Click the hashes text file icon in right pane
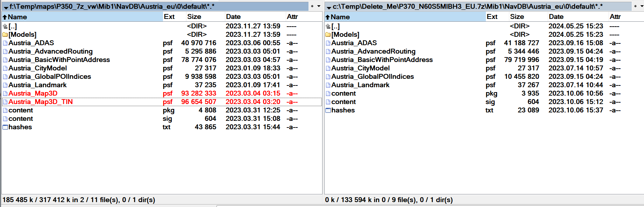 tap(328, 110)
